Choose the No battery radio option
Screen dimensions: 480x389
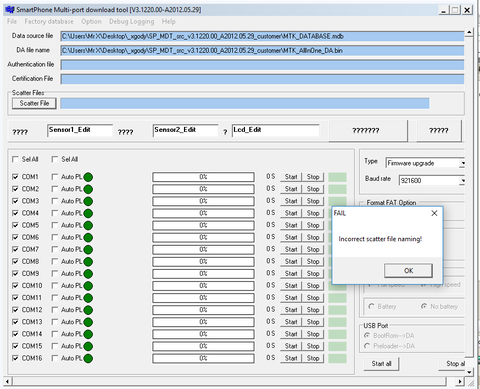(424, 306)
